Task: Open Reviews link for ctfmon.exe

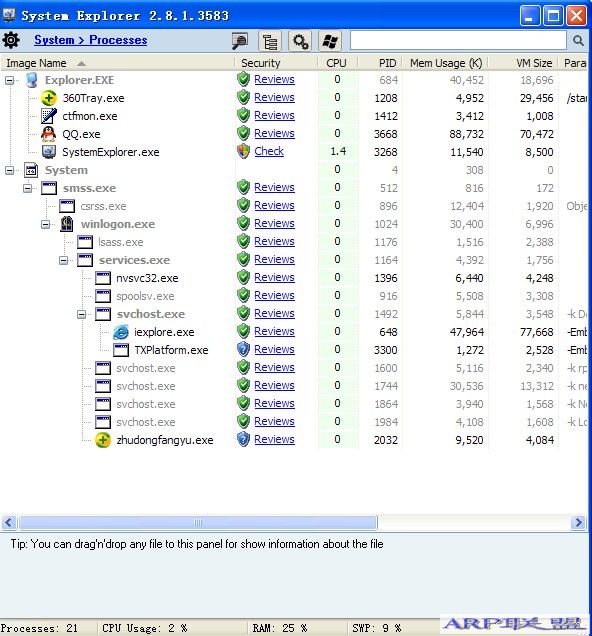Action: tap(275, 116)
